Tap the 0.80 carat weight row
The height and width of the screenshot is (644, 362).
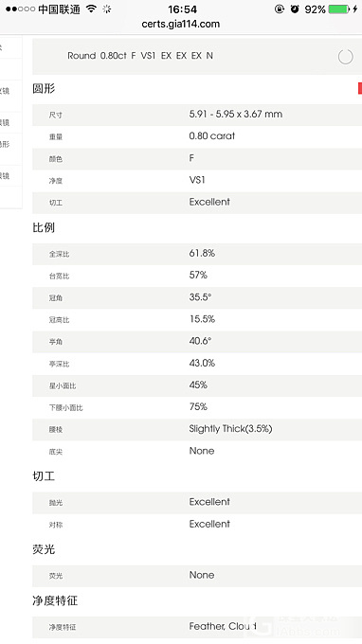[x=197, y=136]
